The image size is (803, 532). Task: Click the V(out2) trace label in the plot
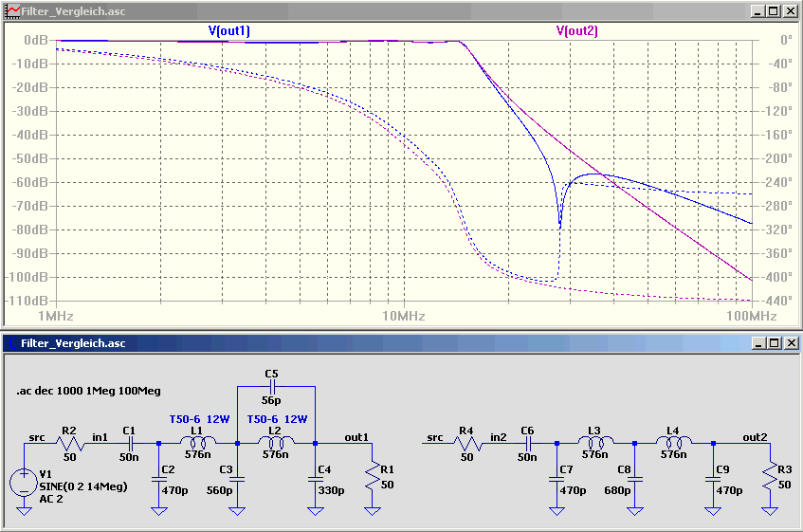click(x=577, y=30)
